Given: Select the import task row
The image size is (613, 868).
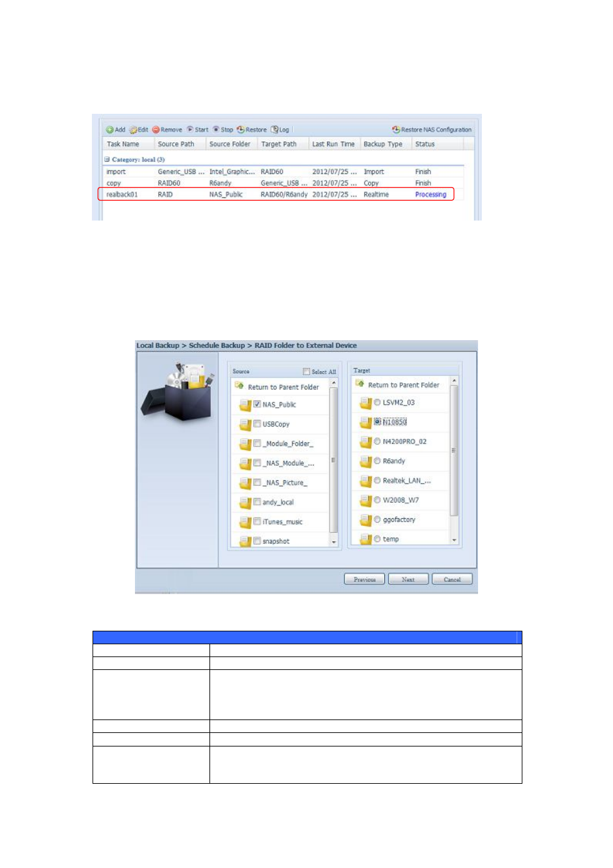Looking at the screenshot, I should [283, 172].
